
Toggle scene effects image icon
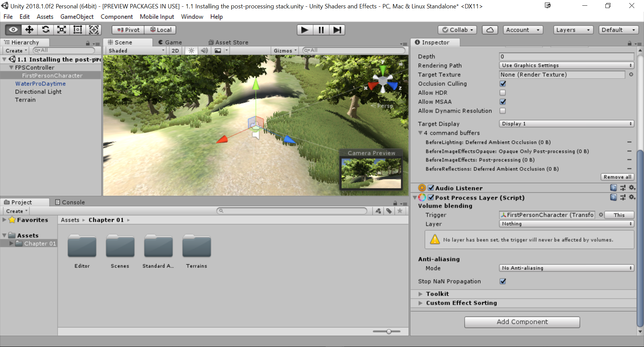(218, 51)
